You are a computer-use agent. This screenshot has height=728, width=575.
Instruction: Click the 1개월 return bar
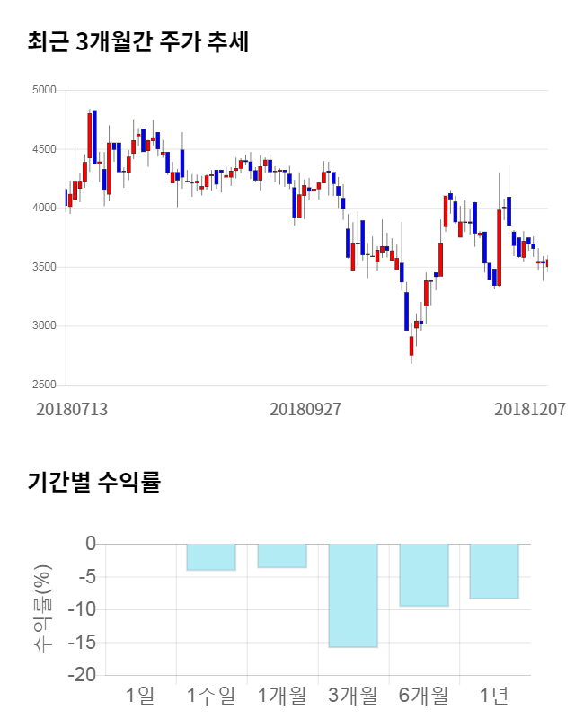point(282,555)
